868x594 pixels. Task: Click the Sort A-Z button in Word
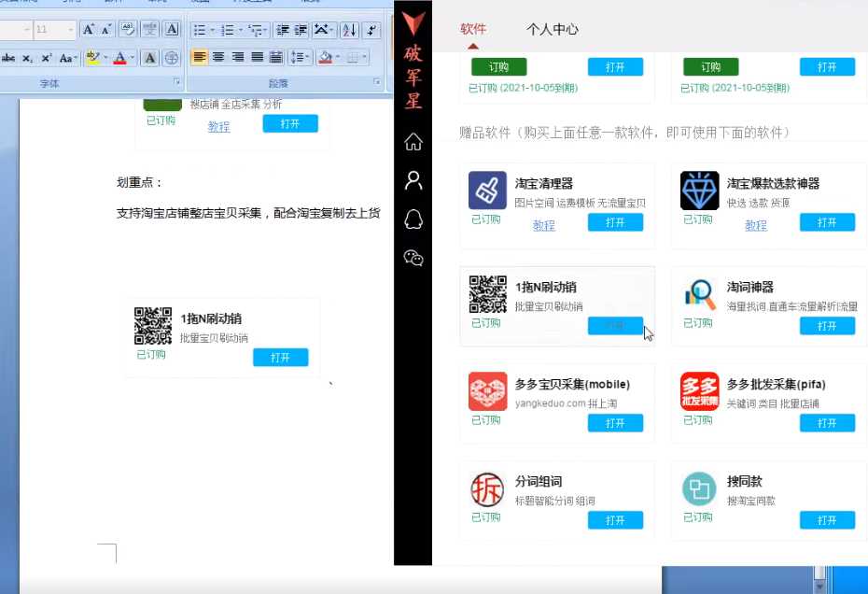(349, 30)
